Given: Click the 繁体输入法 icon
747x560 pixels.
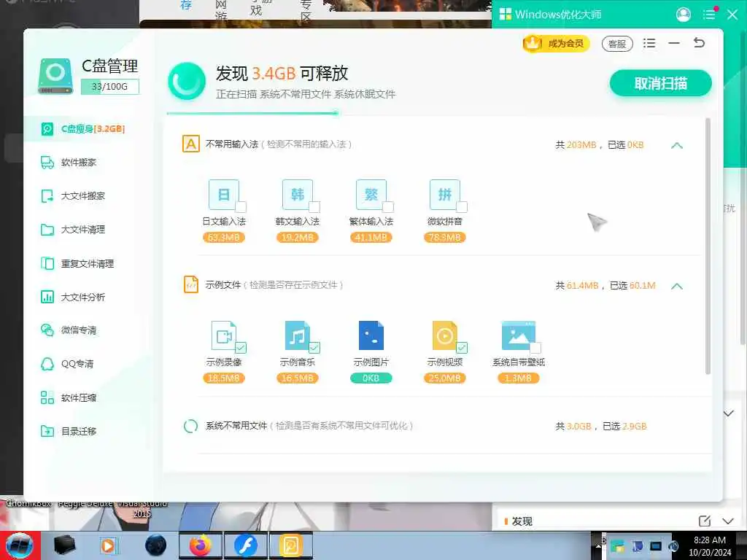Looking at the screenshot, I should (x=371, y=194).
